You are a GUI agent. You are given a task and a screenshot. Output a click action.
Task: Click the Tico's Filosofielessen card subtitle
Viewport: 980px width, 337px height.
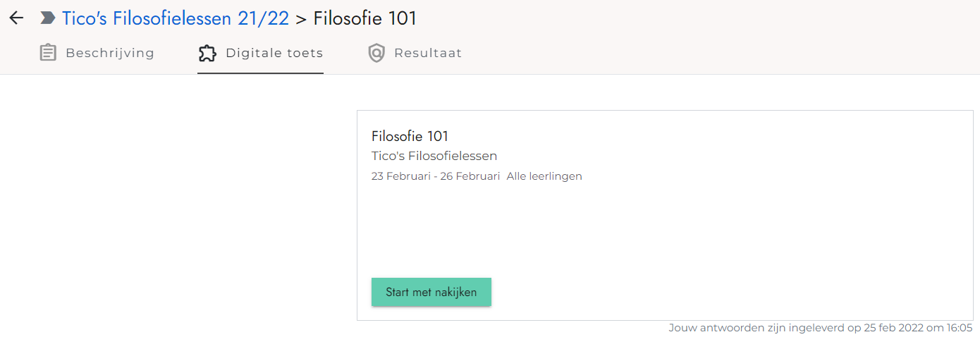click(434, 156)
